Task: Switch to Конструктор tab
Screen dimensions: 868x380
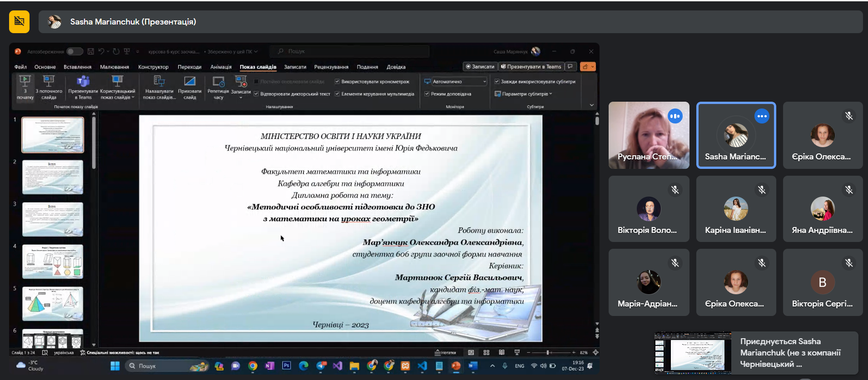Action: click(153, 67)
